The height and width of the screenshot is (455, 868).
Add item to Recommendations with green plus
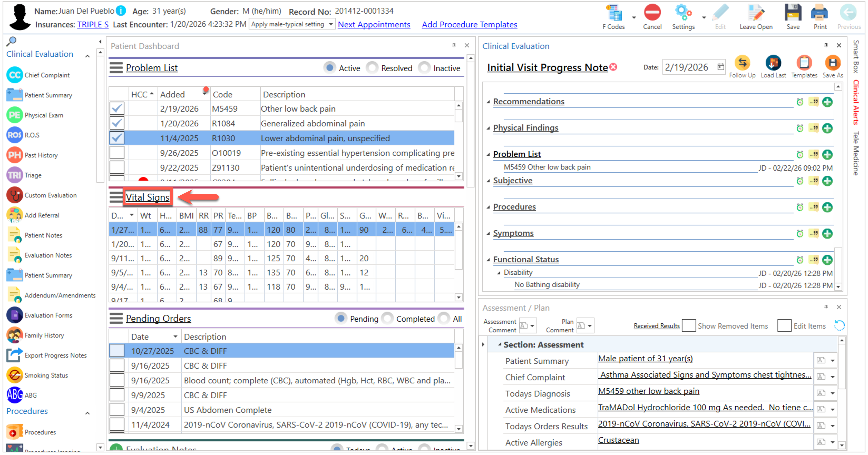pos(827,102)
